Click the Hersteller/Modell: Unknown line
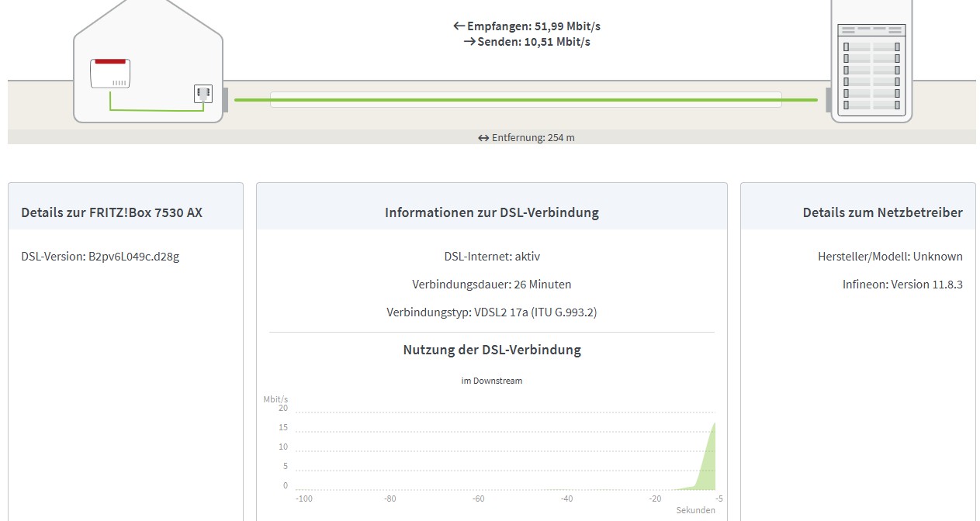 889,257
